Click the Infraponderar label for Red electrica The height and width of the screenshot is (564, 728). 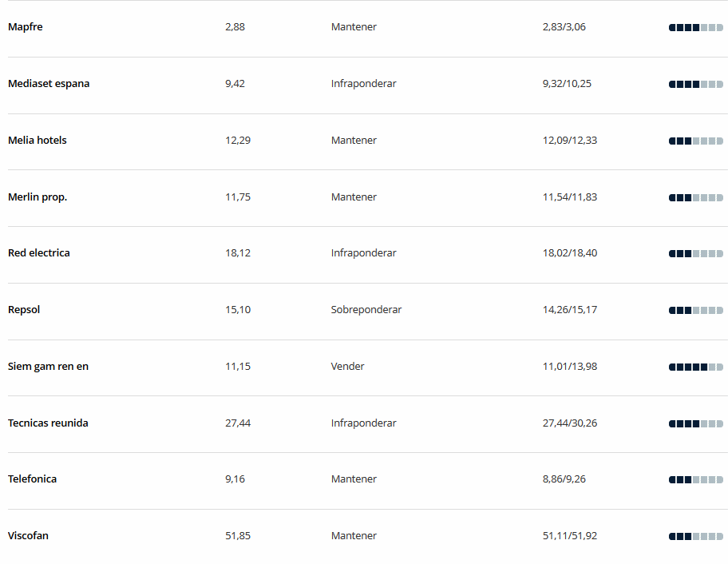[x=363, y=253]
